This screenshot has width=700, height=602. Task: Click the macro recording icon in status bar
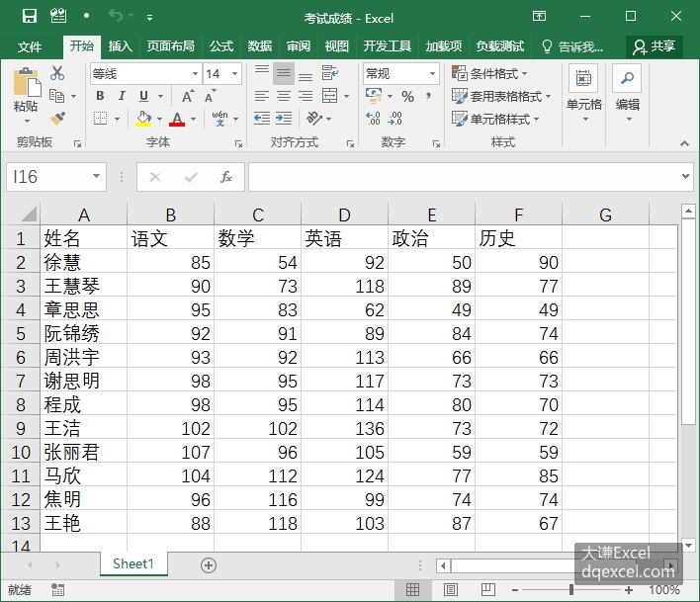57,590
